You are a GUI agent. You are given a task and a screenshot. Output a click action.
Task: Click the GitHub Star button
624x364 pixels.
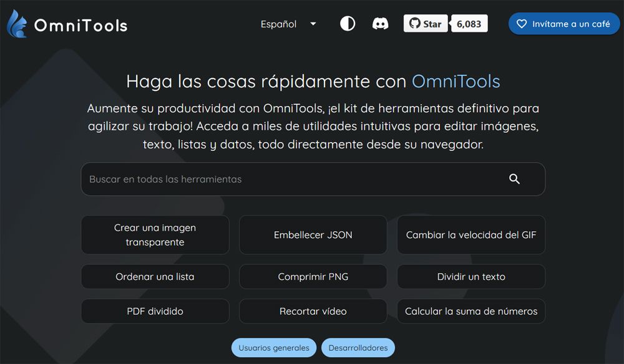[x=426, y=24]
